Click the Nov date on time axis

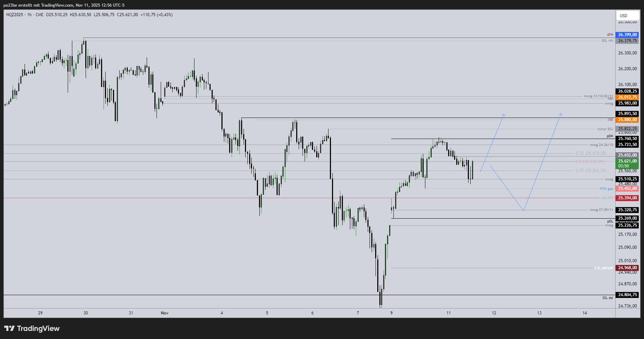pyautogui.click(x=165, y=313)
